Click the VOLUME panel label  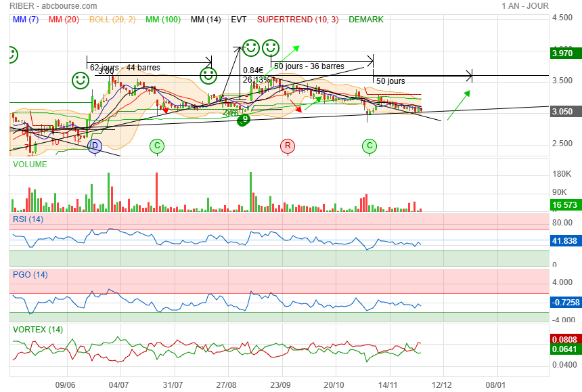[x=30, y=164]
